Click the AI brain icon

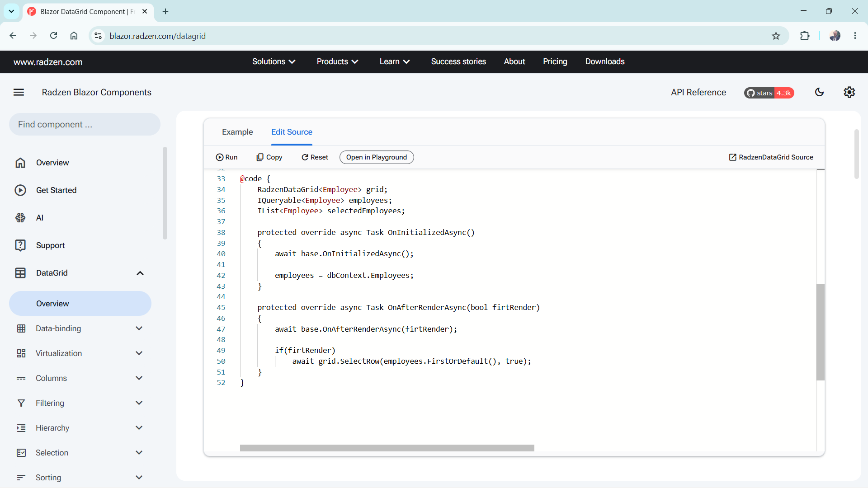[x=20, y=218]
